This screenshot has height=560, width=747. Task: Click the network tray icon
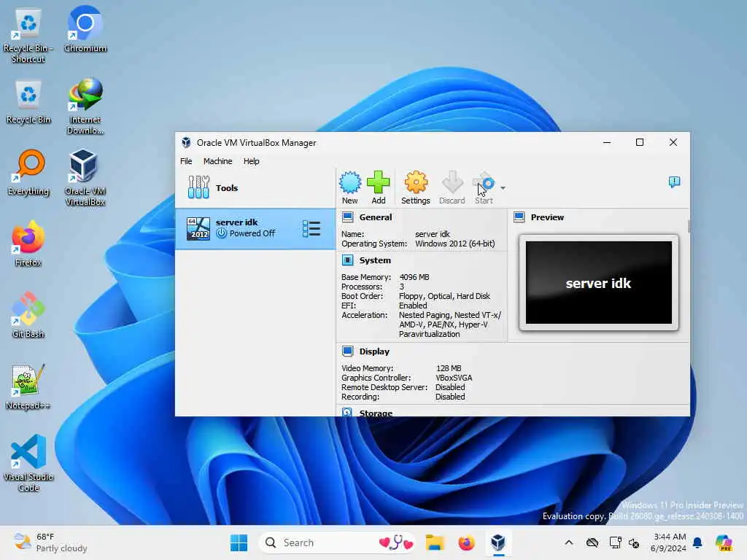615,542
